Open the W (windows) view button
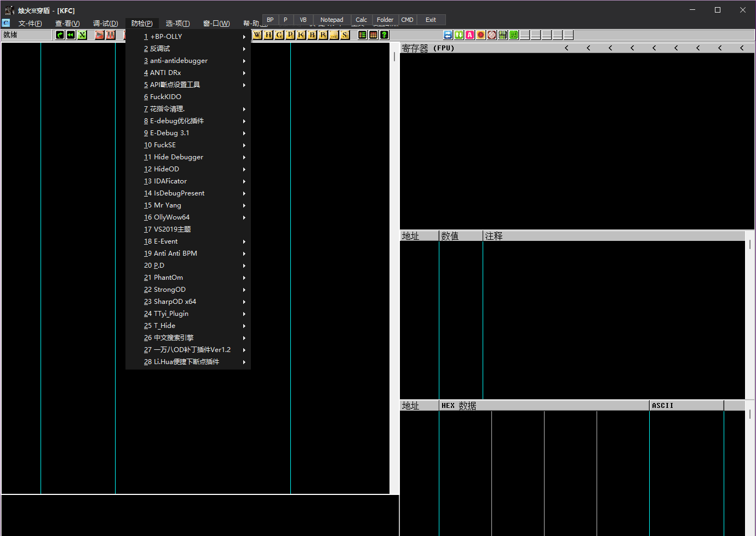The image size is (756, 536). tap(257, 35)
